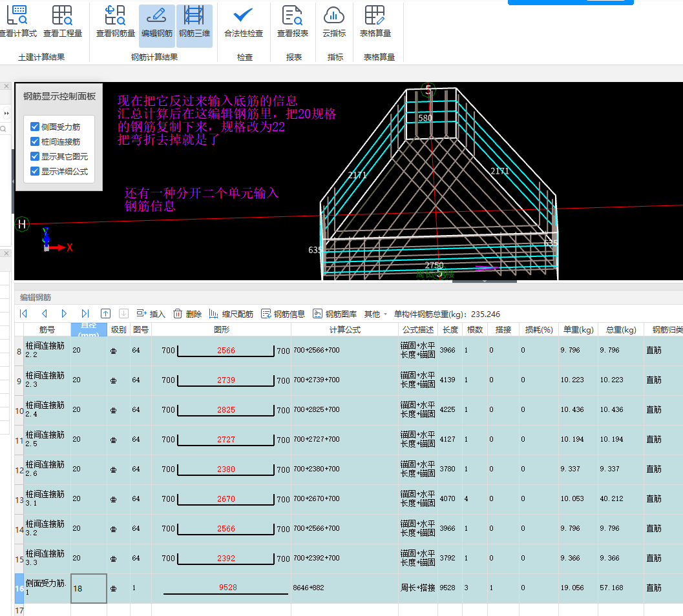Uncheck 侧面受力筋 checkbox
This screenshot has height=616, width=683.
tap(35, 127)
